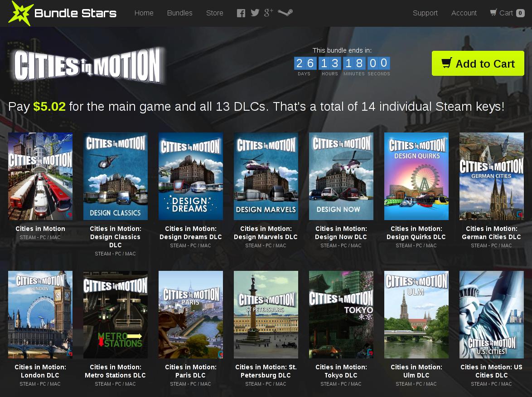Click 'Cities in Motion: Design Marvels DLC' title
This screenshot has width=532, height=397.
tap(266, 233)
